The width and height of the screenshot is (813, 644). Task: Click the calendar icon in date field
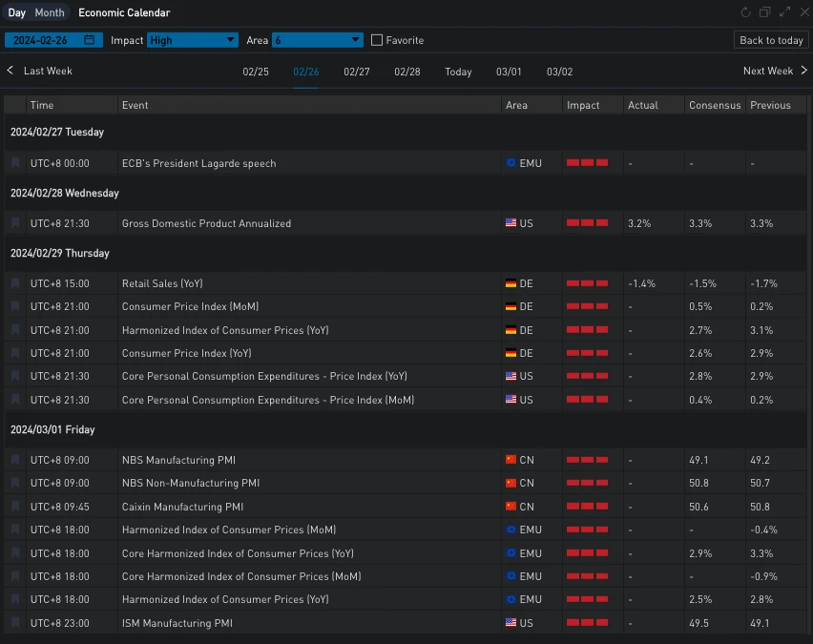click(90, 40)
